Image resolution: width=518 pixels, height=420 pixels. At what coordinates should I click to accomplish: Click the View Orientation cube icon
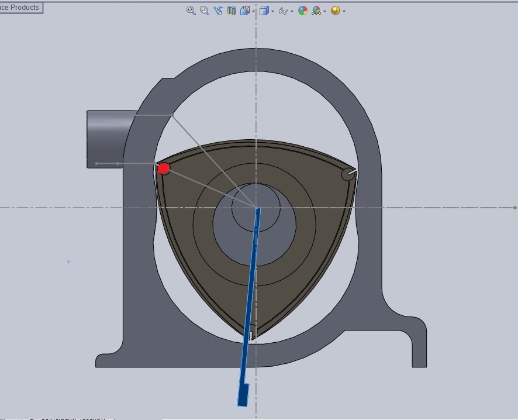[x=244, y=11]
